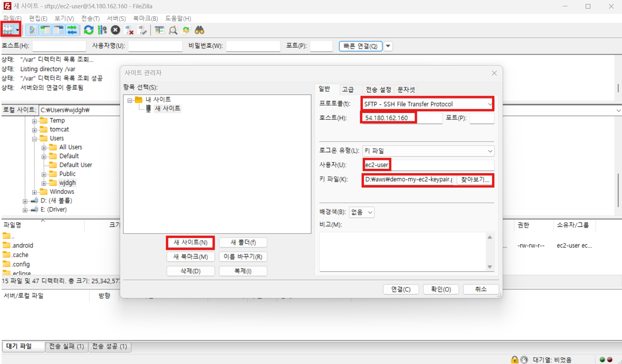Select 새 사이트 entry in site tree

(167, 108)
